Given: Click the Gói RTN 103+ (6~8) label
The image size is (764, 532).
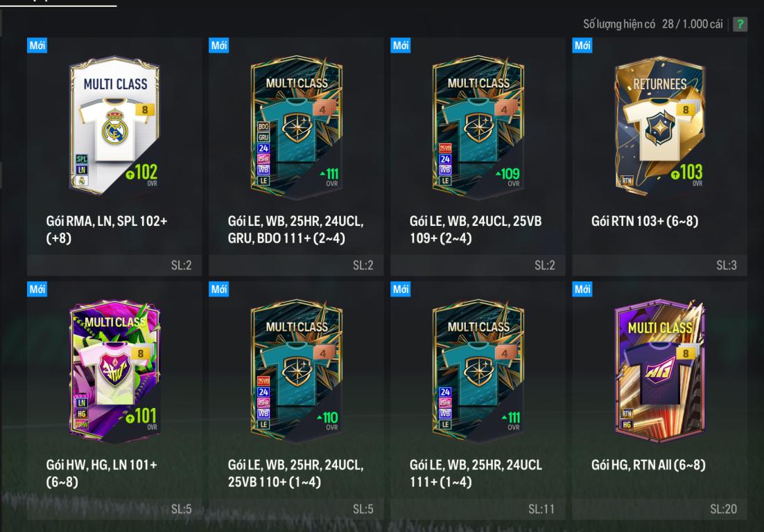Looking at the screenshot, I should [x=645, y=221].
